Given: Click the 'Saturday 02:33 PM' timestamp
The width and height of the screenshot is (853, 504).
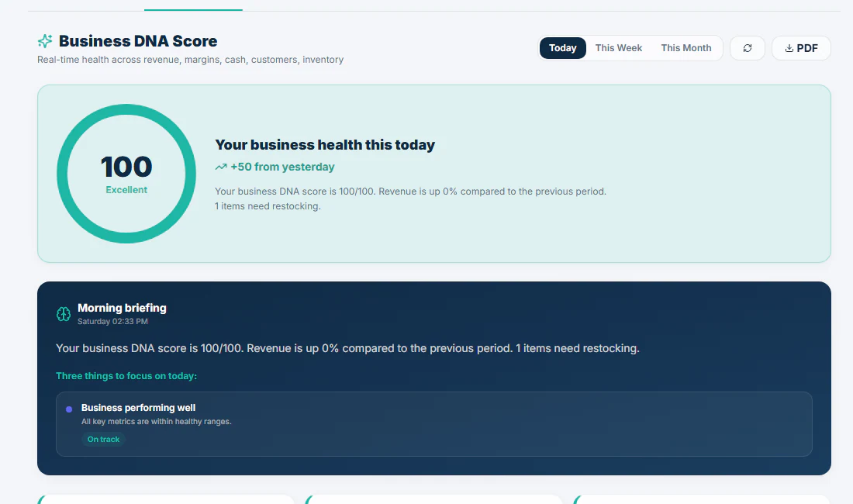Looking at the screenshot, I should (x=112, y=321).
